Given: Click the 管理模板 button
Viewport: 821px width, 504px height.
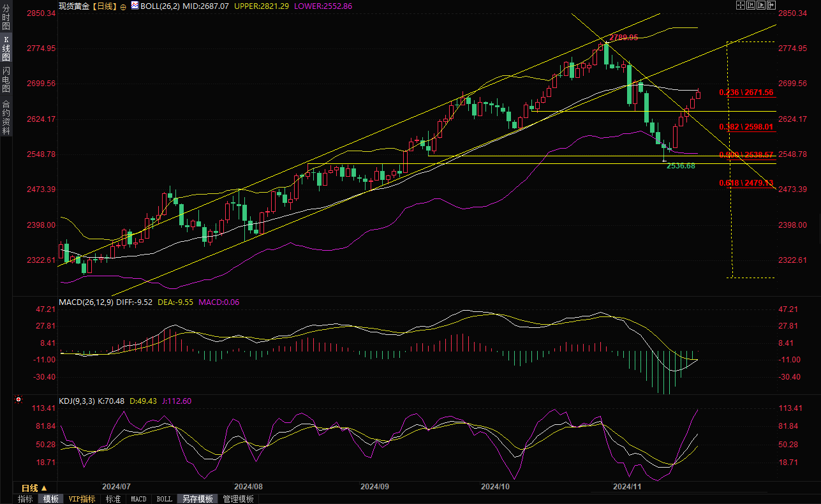Looking at the screenshot, I should (238, 499).
